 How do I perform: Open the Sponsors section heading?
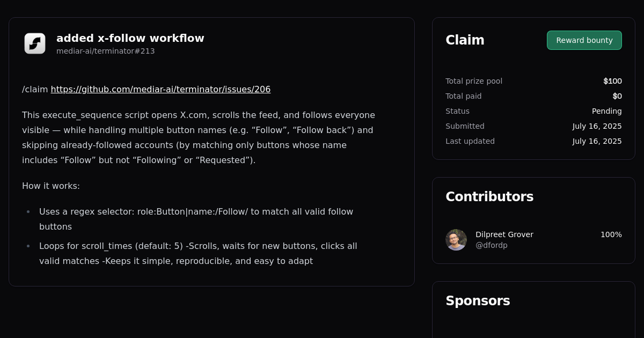coord(478,300)
